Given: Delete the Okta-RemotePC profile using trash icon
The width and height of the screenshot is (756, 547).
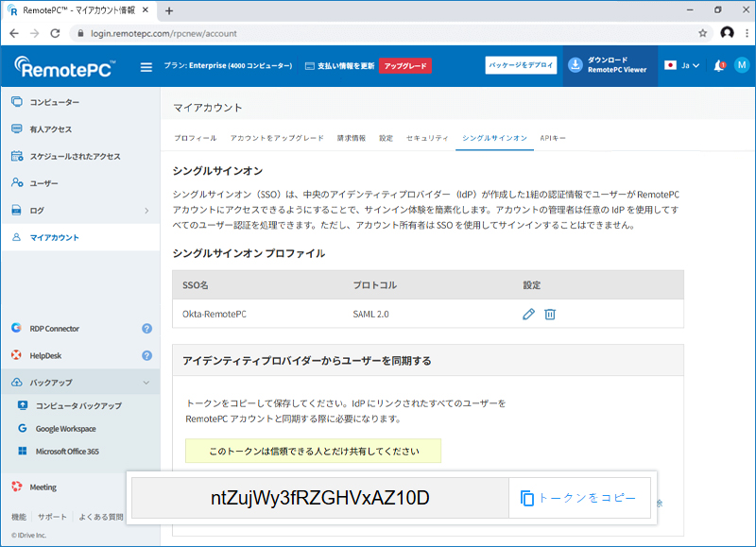Looking at the screenshot, I should pos(551,314).
